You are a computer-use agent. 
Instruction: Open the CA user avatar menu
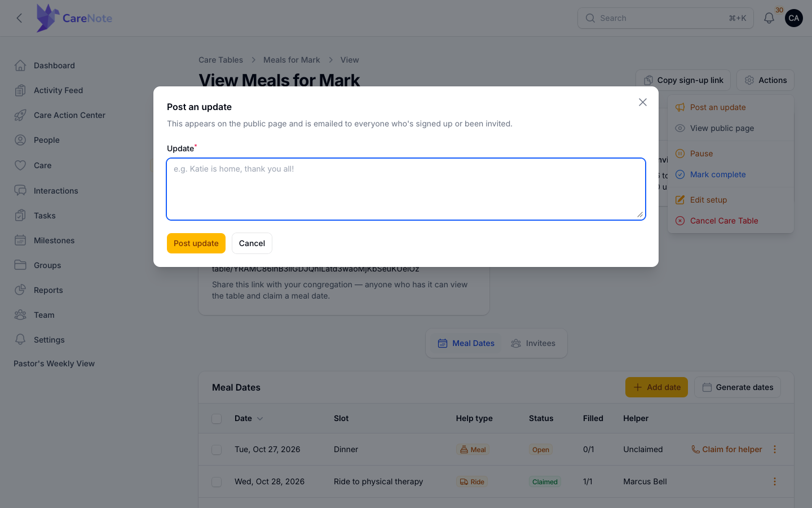794,18
